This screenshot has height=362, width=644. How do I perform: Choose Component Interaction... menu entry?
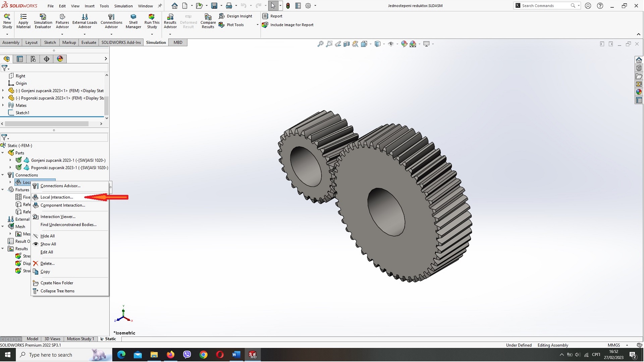pyautogui.click(x=70, y=205)
